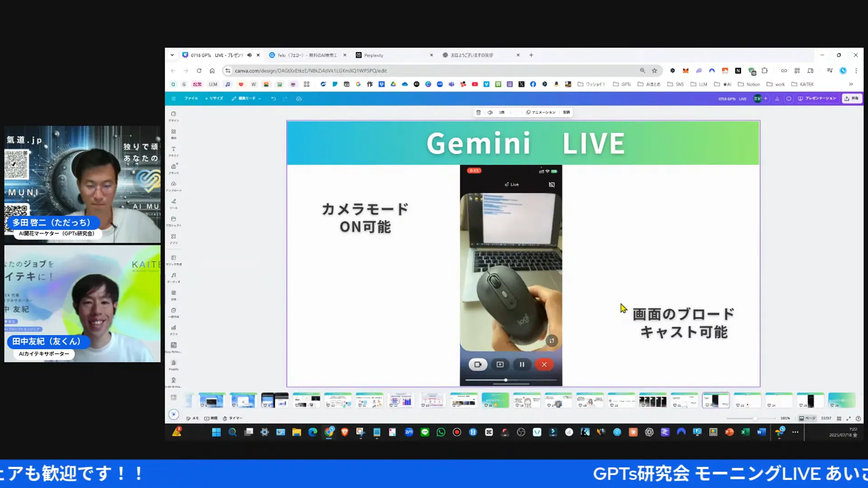Select the カメラモード ON可能 text box
This screenshot has height=488, width=868.
point(365,218)
